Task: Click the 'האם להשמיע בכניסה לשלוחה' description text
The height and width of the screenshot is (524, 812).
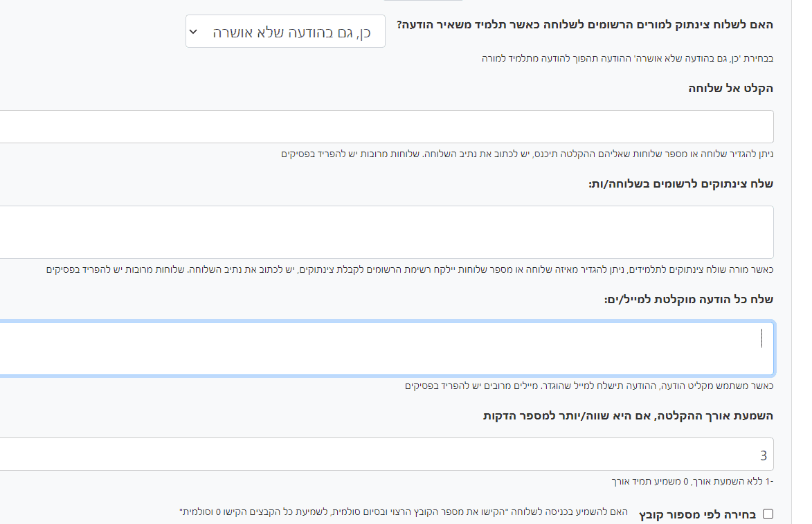Action: (403, 512)
